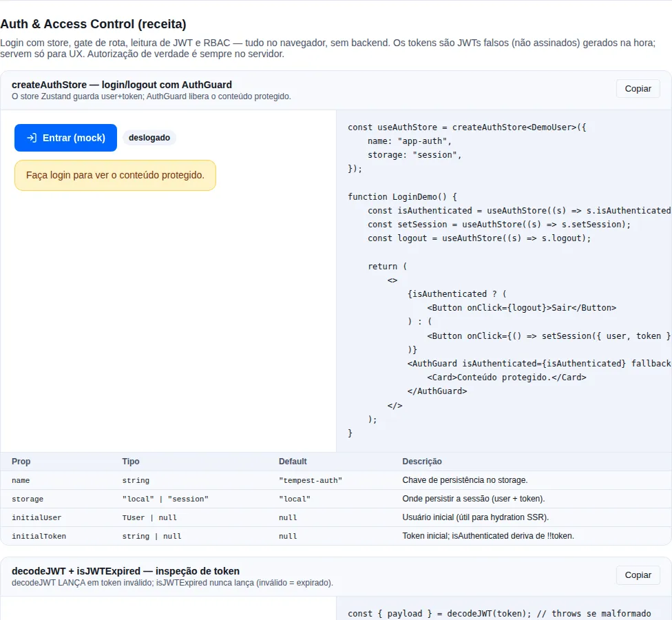672x620 pixels.
Task: Select the "initialUser" prop cell
Action: 36,517
